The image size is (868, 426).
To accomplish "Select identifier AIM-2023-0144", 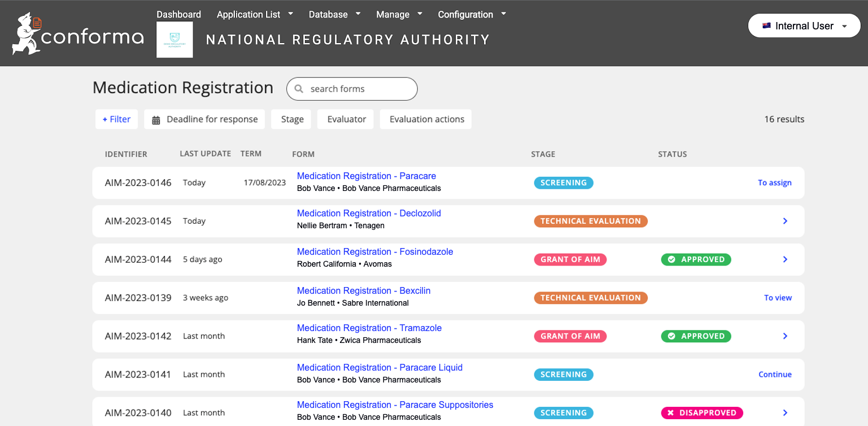I will [138, 259].
